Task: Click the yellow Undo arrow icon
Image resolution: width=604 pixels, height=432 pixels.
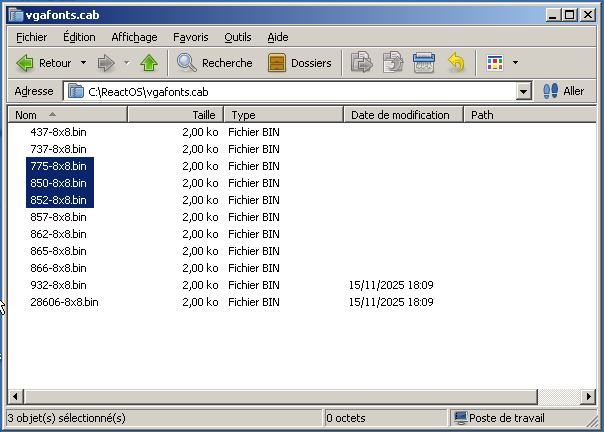Action: (x=455, y=63)
